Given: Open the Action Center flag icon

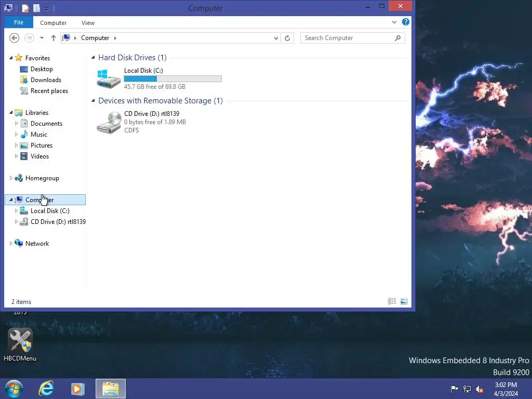Looking at the screenshot, I should 454,389.
